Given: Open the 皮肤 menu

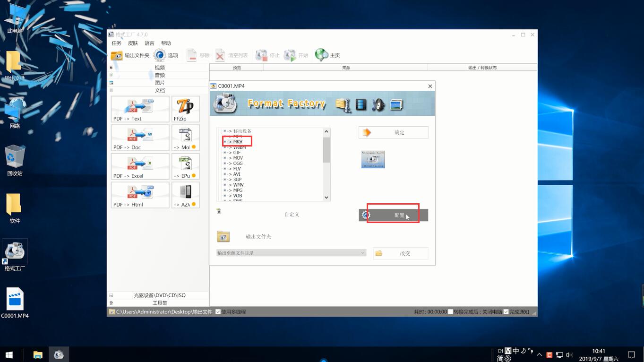Looking at the screenshot, I should coord(133,43).
